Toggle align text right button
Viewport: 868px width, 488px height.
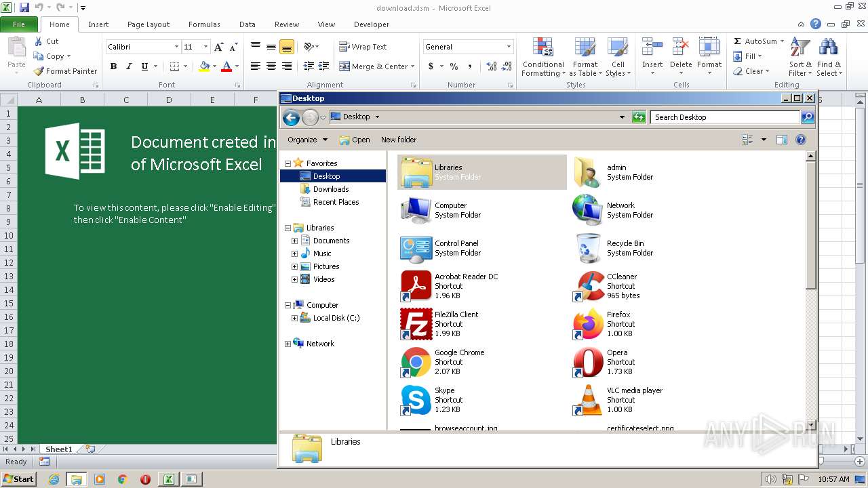287,66
